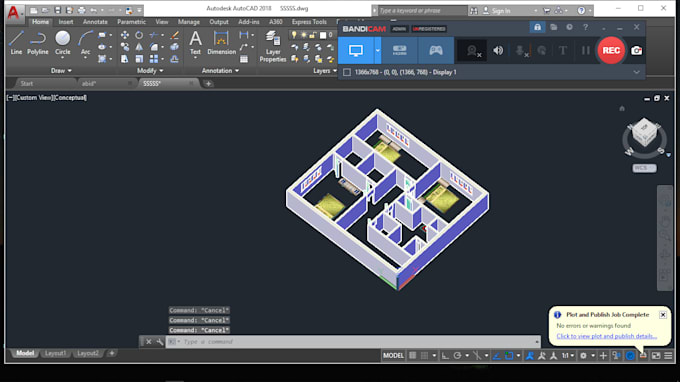
Task: Expand the Annotation panel
Action: (x=220, y=71)
